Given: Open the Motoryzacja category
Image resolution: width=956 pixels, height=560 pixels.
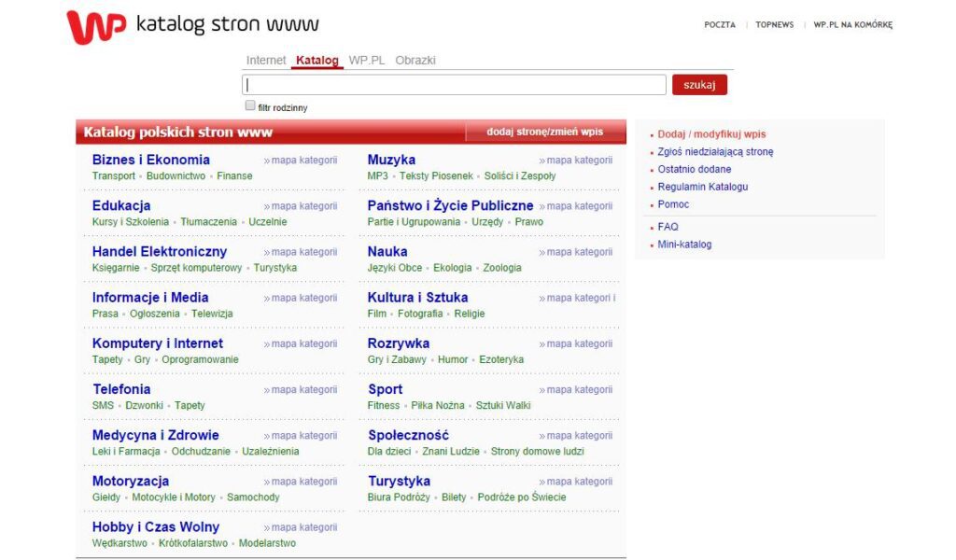Looking at the screenshot, I should click(131, 481).
